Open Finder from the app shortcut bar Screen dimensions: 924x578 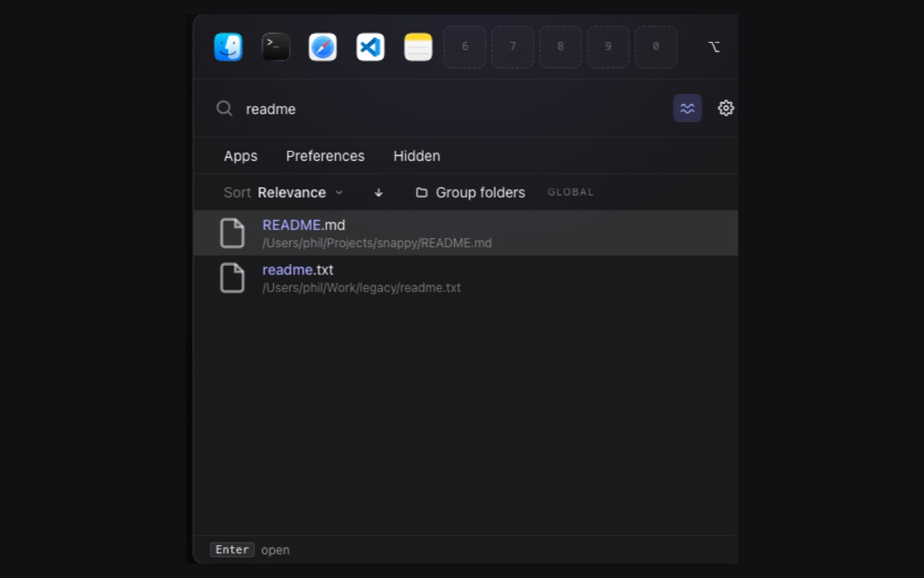point(228,47)
